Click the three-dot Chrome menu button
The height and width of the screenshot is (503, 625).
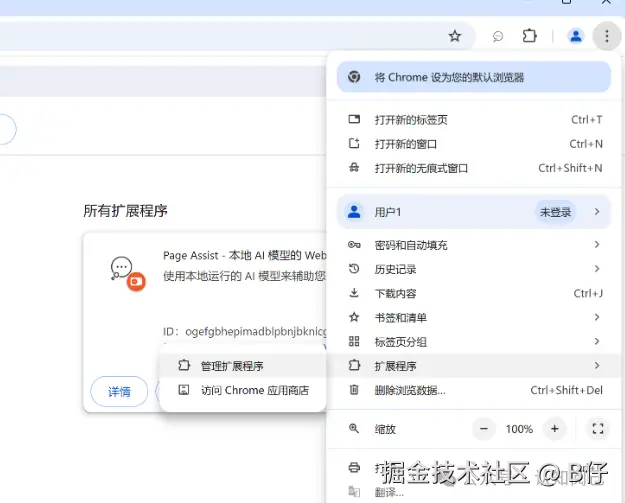[607, 36]
